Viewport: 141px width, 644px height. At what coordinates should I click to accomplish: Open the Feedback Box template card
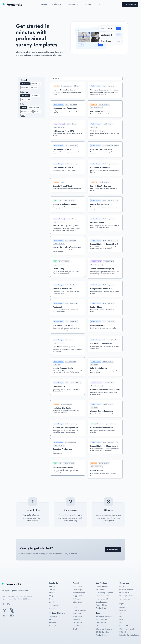coord(68,307)
